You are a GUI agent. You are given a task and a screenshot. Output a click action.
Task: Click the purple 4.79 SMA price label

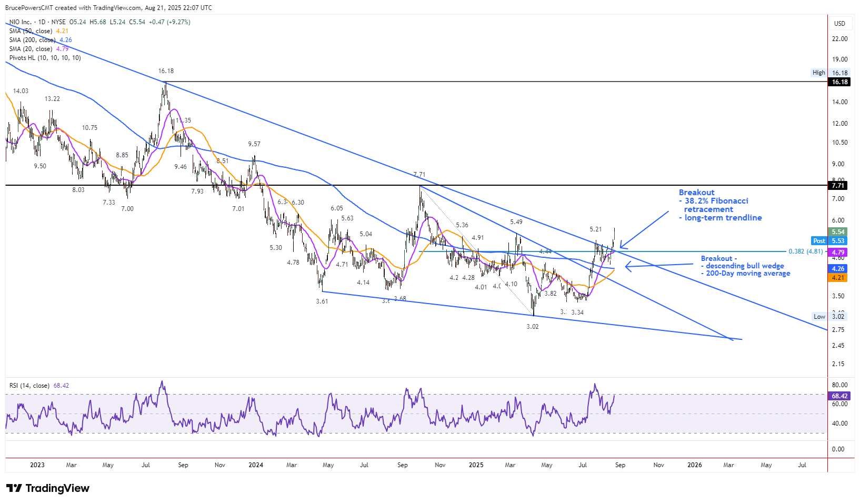(x=838, y=253)
